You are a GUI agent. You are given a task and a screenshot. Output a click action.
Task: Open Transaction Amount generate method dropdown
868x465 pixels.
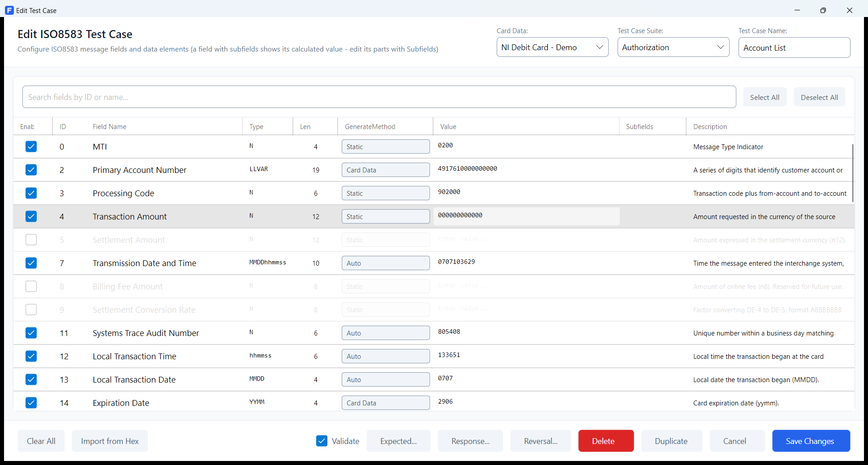(x=386, y=216)
